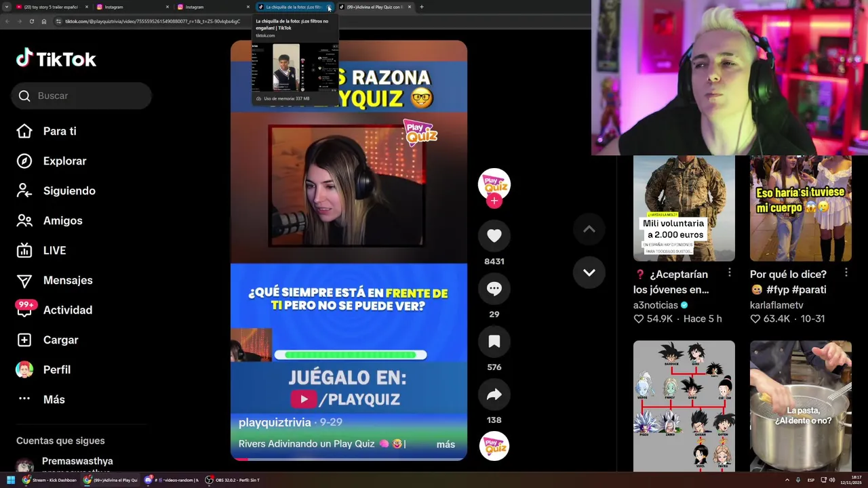Image resolution: width=868 pixels, height=488 pixels.
Task: Open La pasta video thumbnail
Action: click(x=800, y=405)
